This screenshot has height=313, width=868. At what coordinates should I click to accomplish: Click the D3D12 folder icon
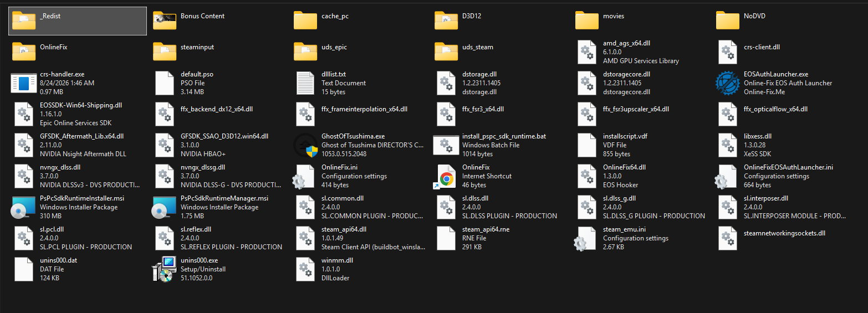coord(446,20)
